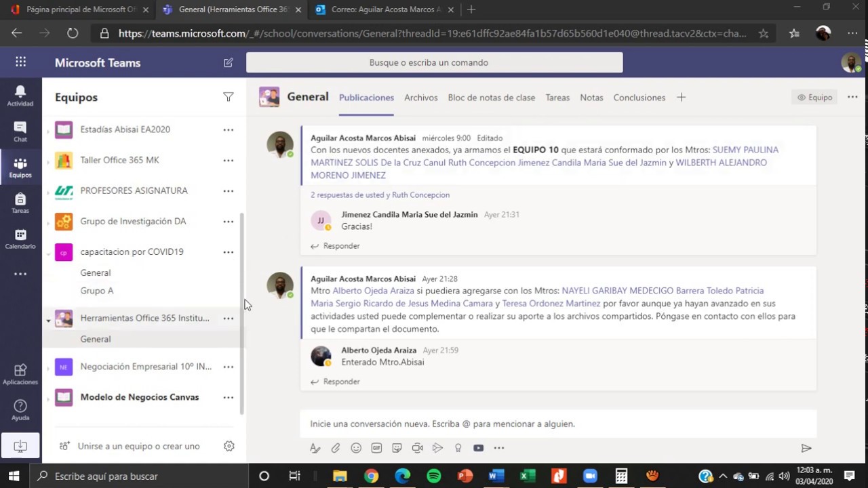Insert a GIF into the message
Viewport: 868px width, 488px height.
(376, 448)
